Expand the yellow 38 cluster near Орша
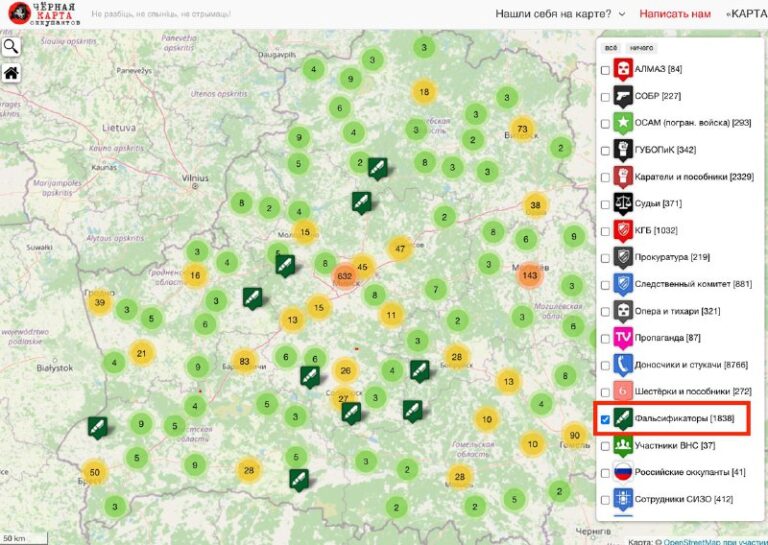This screenshot has height=545, width=768. [535, 205]
